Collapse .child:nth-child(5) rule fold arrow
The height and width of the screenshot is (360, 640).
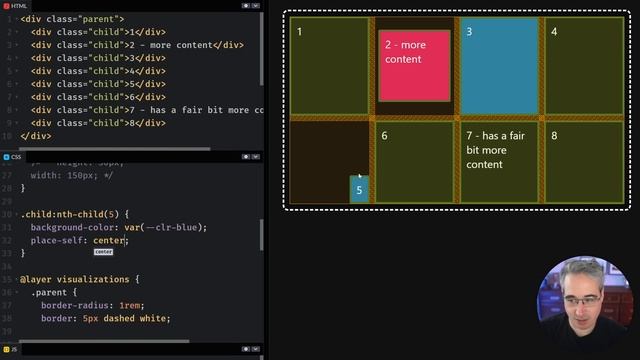click(17, 214)
